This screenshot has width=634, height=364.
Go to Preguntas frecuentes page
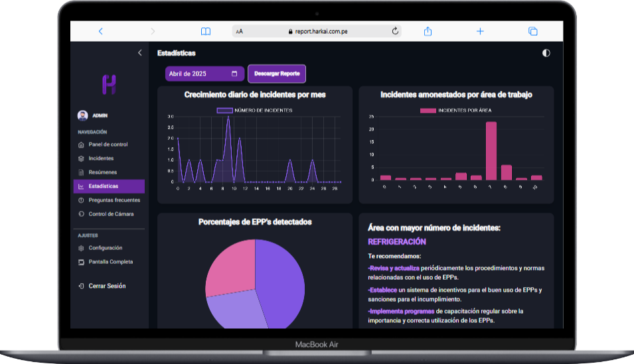[x=114, y=200]
